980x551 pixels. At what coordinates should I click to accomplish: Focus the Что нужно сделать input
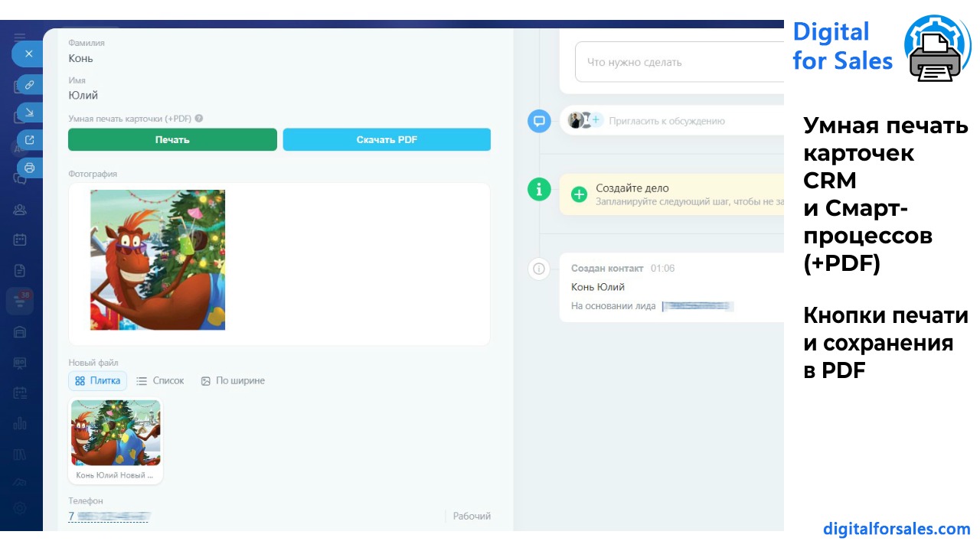[x=680, y=62]
